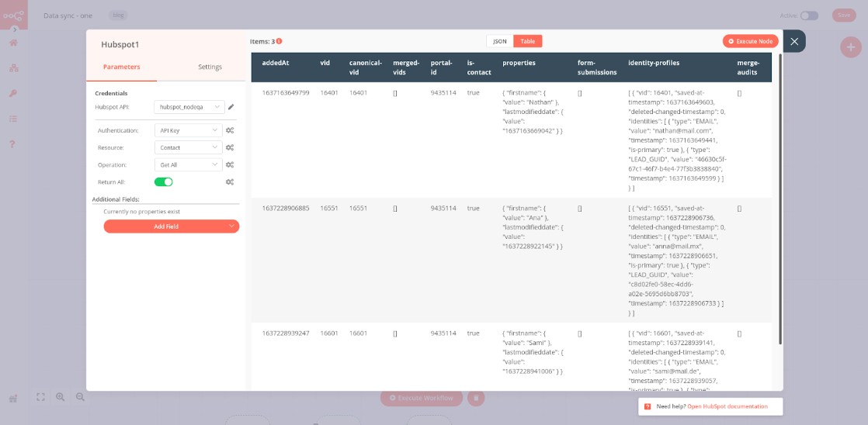This screenshot has width=868, height=425.
Task: Open options gears for Operation parameter
Action: 230,164
